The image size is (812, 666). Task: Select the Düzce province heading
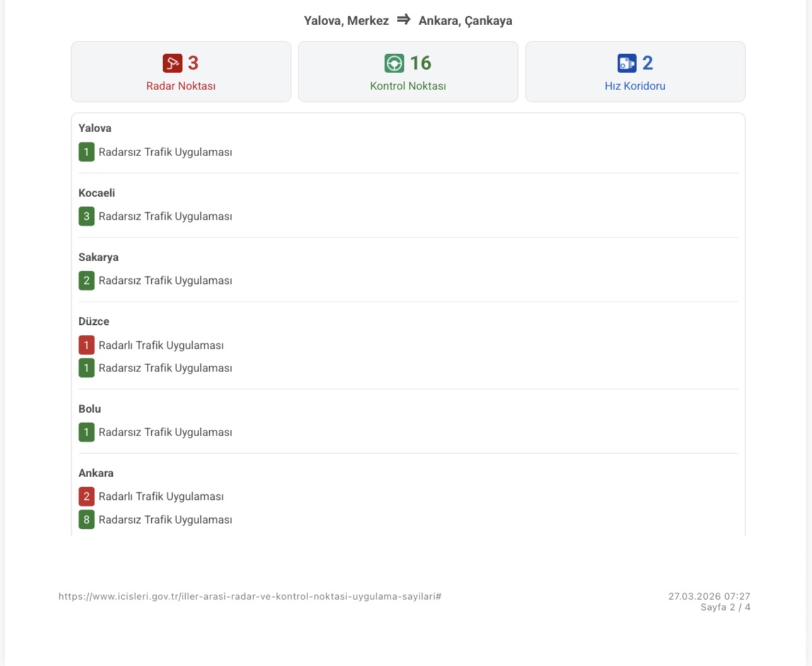93,322
